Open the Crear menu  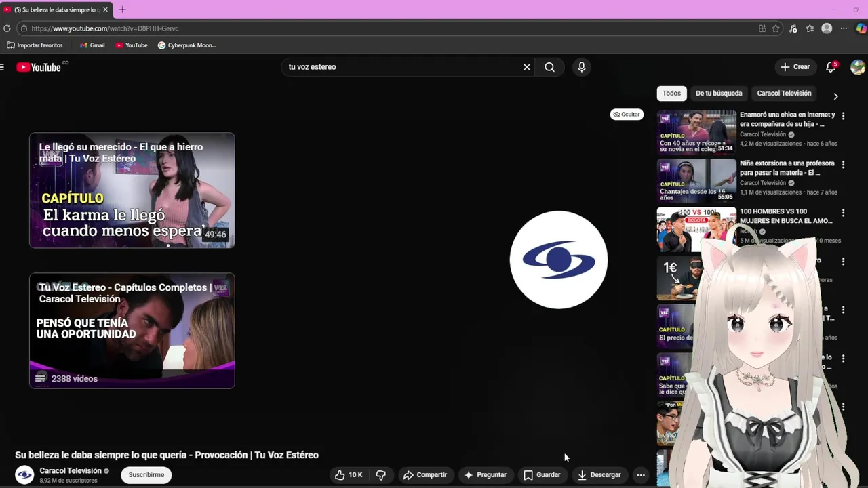click(x=795, y=67)
